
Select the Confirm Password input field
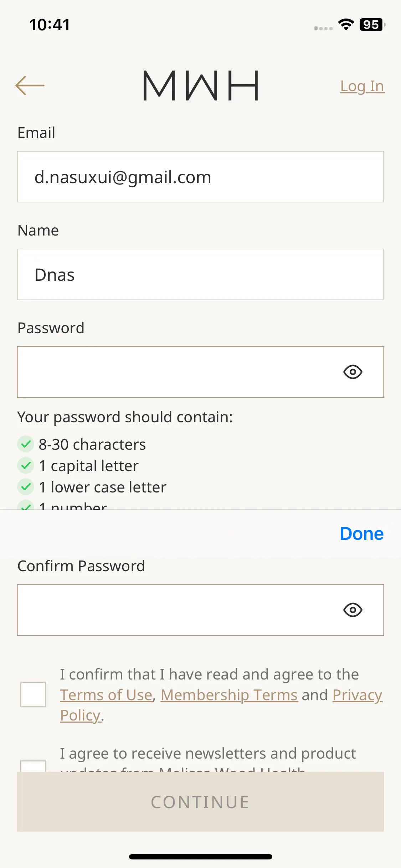coord(200,610)
